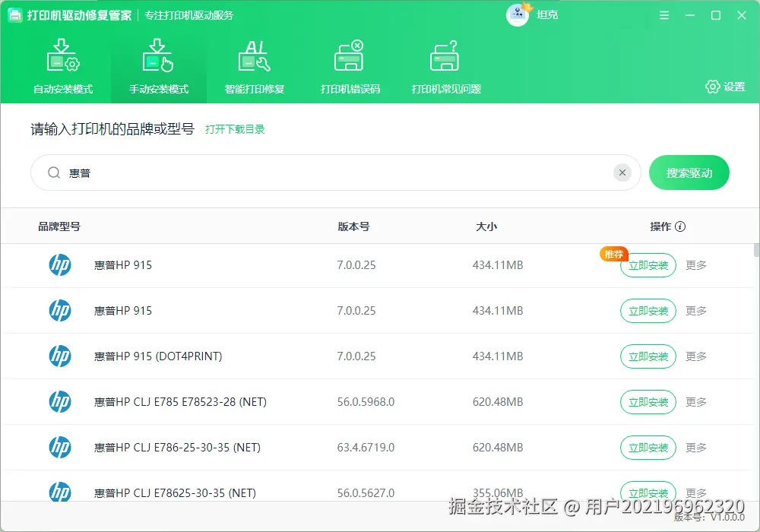
Task: Clear the search box with the X icon
Action: pos(622,173)
